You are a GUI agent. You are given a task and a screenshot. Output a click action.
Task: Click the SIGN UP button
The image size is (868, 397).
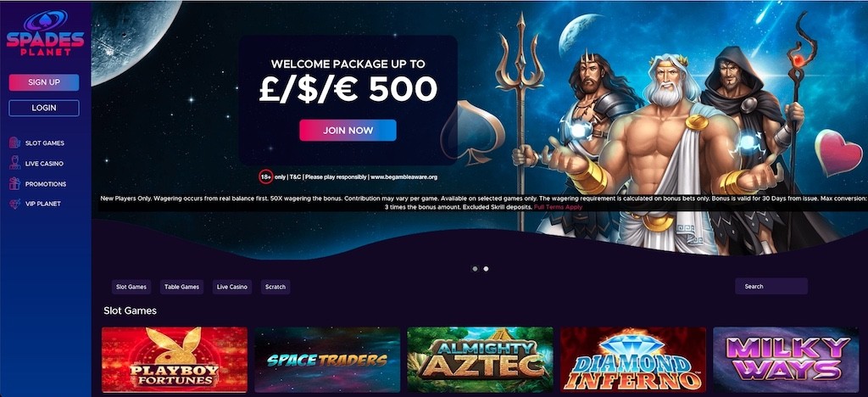(x=44, y=82)
